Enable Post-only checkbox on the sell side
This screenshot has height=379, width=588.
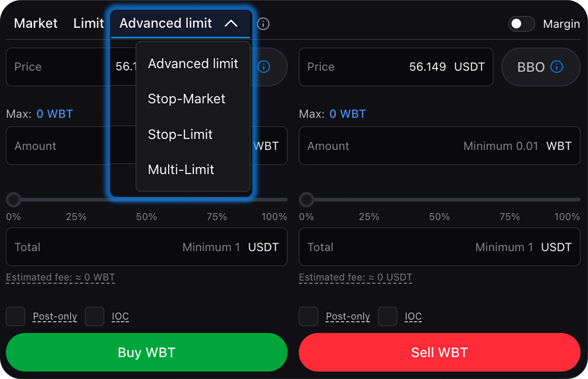coord(308,316)
